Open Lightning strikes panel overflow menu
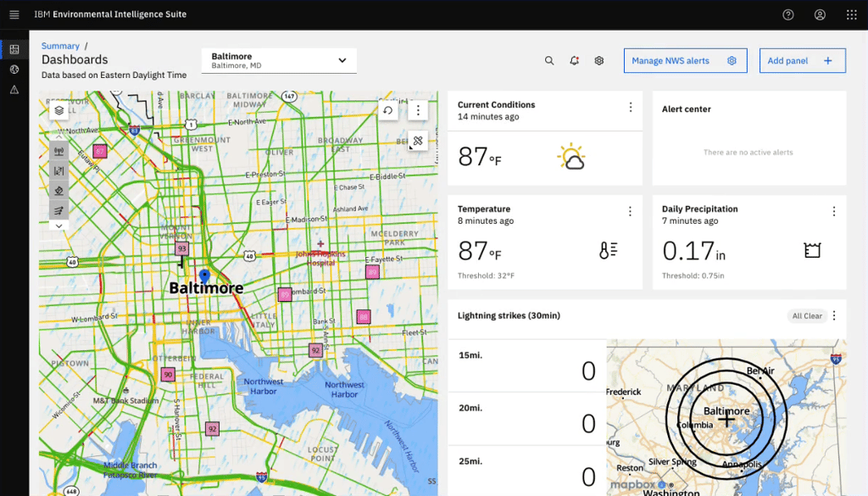 pos(834,315)
